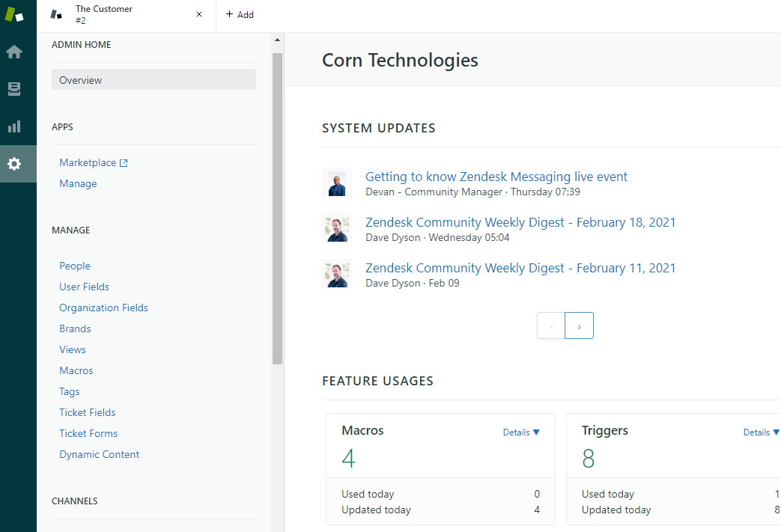Click Devan's avatar thumbnail
The width and height of the screenshot is (781, 532).
pos(337,183)
